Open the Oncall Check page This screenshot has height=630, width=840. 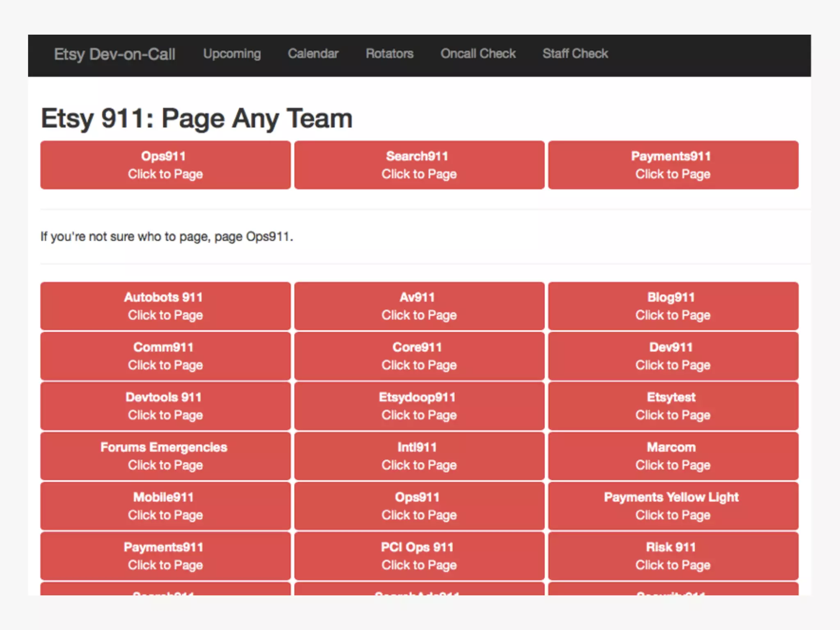[478, 54]
